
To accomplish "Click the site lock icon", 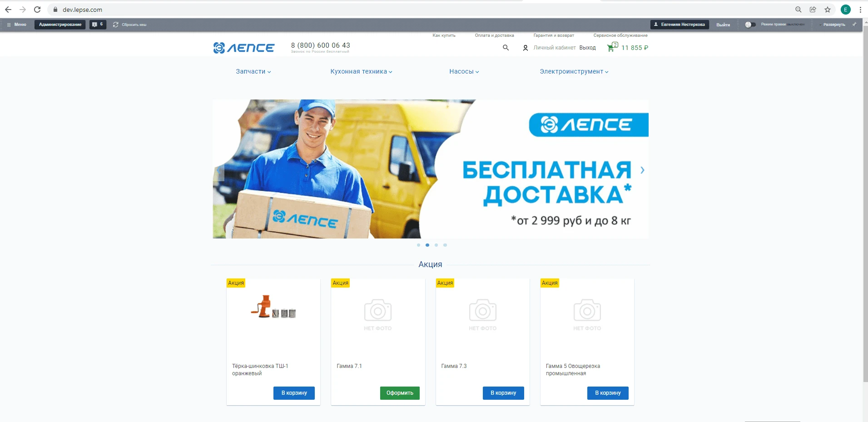I will click(55, 10).
